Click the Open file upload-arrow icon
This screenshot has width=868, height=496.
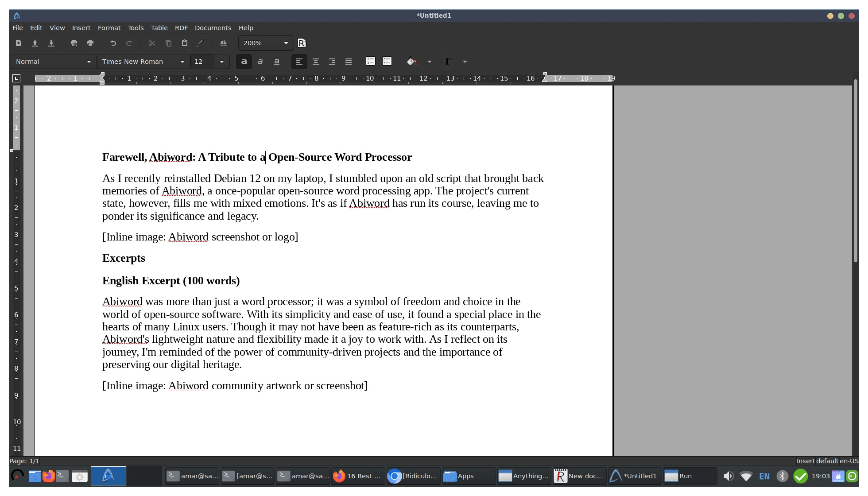35,43
